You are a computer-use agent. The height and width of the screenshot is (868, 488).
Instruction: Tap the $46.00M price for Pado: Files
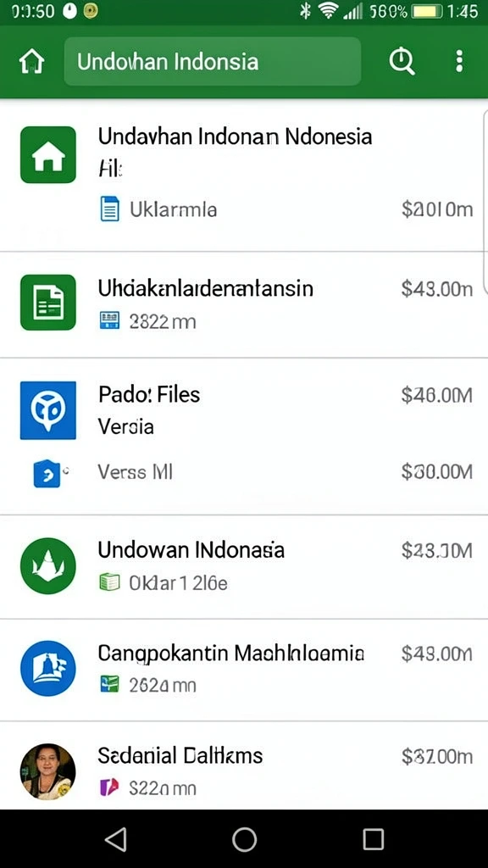point(437,395)
